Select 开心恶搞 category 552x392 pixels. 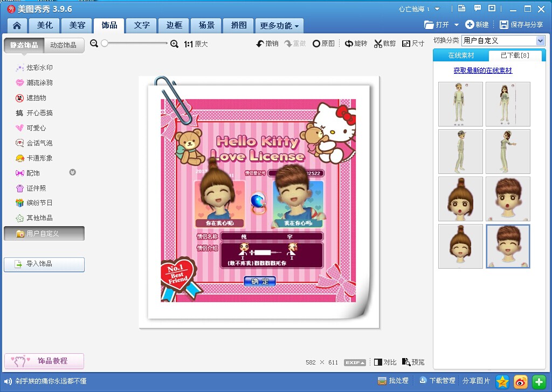tap(34, 113)
